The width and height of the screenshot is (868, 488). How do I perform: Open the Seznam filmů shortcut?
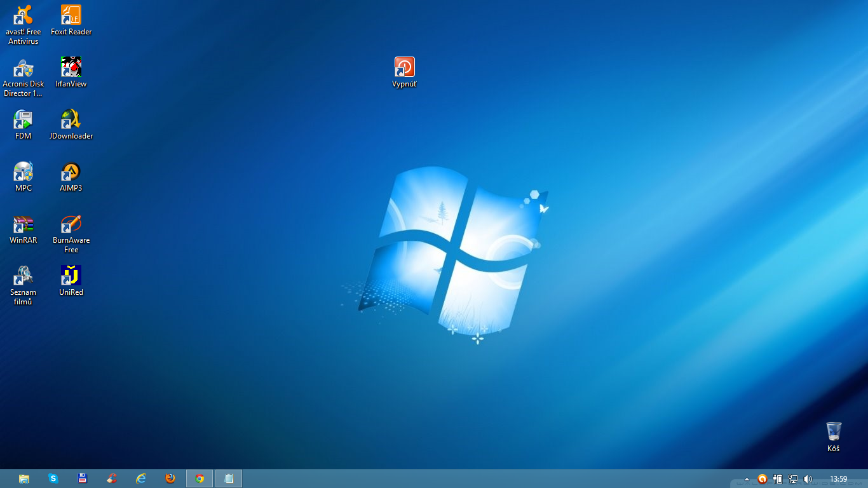[x=23, y=276]
